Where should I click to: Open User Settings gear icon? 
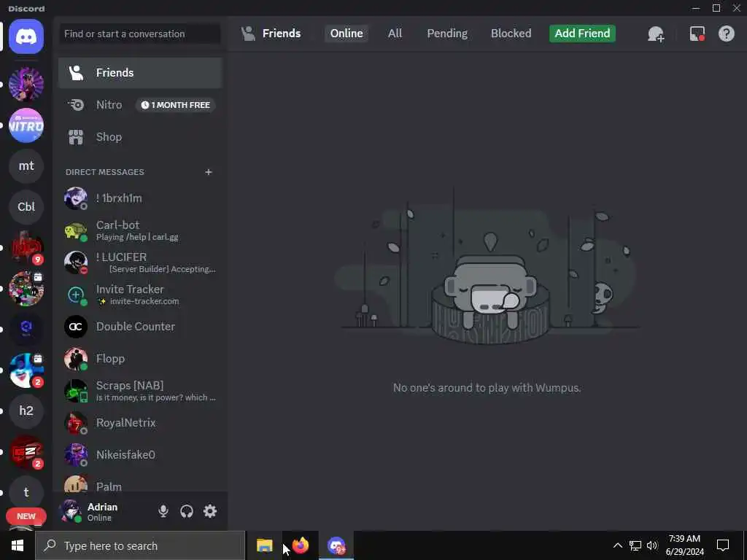coord(210,511)
